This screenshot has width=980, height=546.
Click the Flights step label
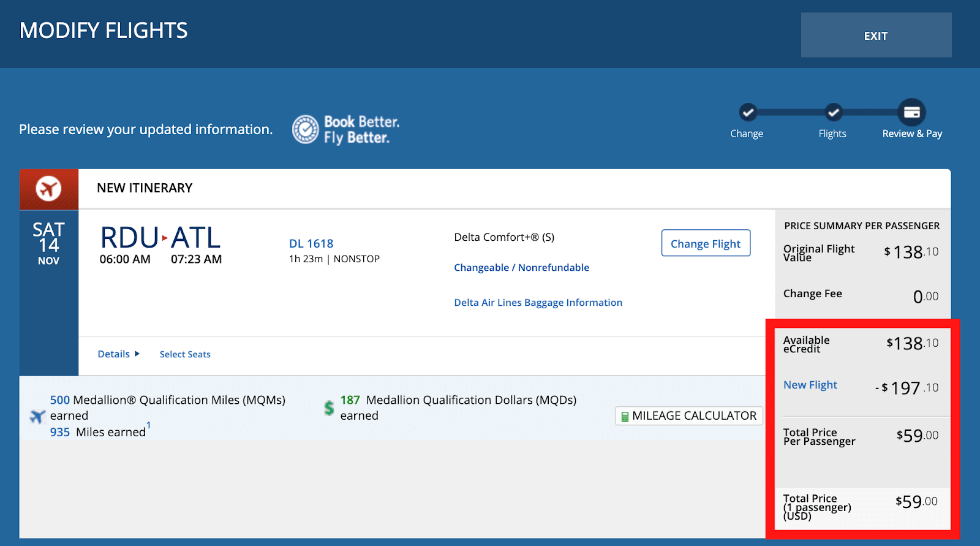832,134
